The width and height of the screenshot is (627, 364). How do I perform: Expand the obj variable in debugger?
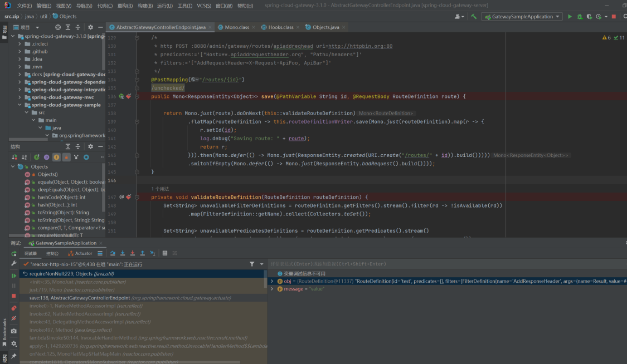273,281
